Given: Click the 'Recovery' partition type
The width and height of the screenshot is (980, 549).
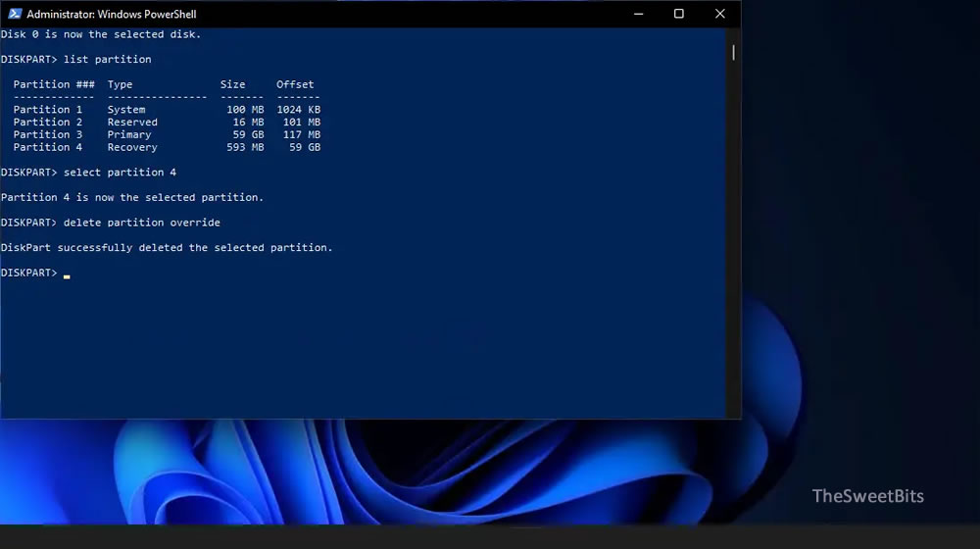Looking at the screenshot, I should tap(132, 147).
